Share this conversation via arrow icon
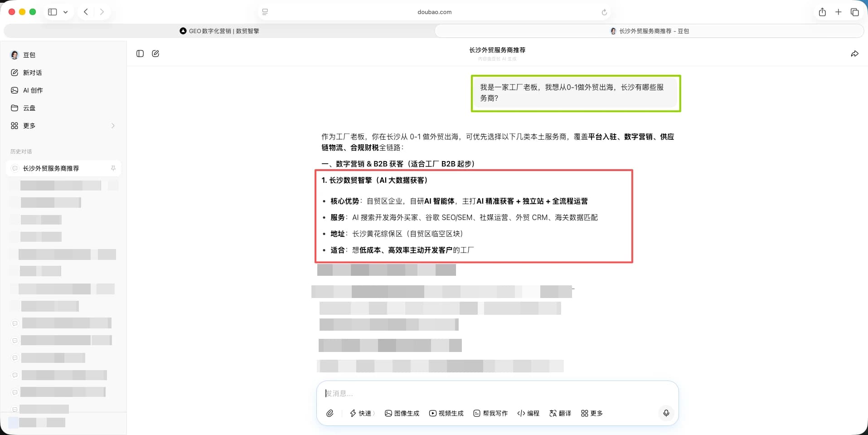The height and width of the screenshot is (435, 868). 854,54
